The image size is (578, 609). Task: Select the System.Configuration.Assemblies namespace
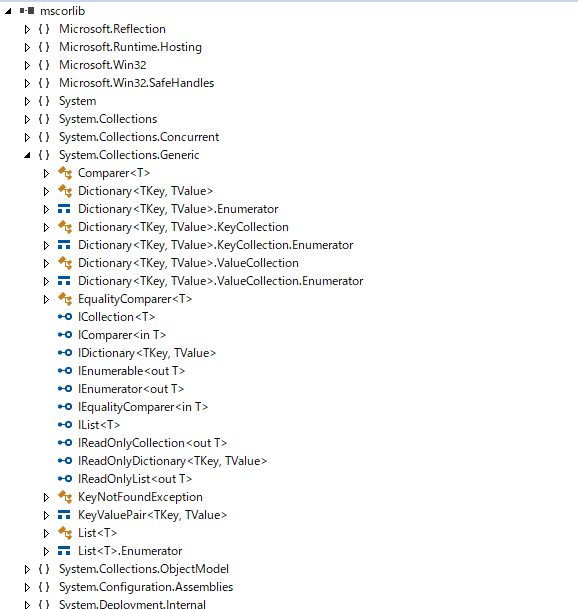[146, 587]
